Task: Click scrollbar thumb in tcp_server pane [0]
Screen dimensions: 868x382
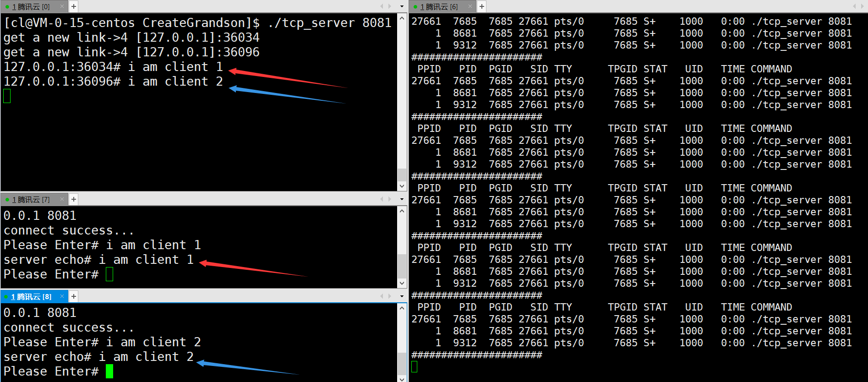Action: click(x=402, y=175)
